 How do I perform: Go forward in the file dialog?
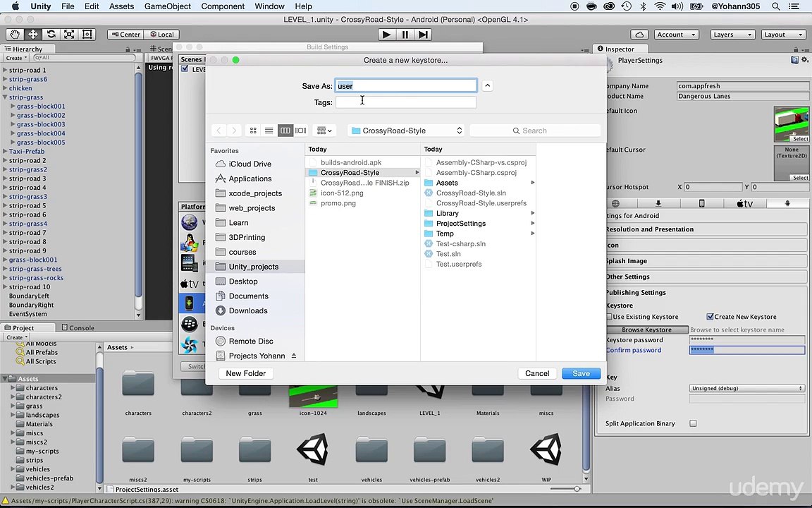pyautogui.click(x=234, y=131)
